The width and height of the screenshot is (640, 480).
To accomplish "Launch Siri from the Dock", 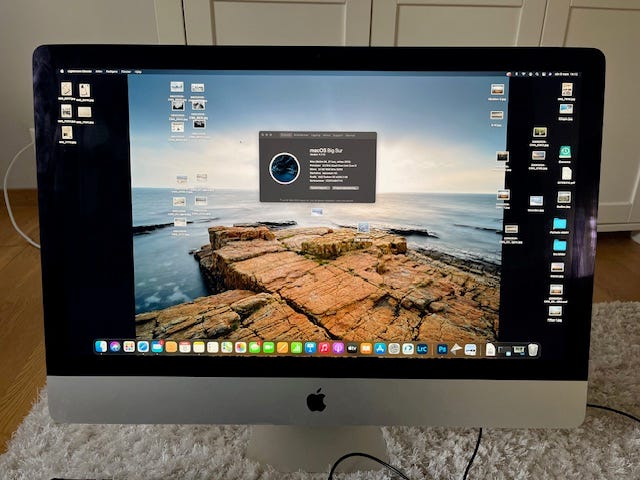I will (x=115, y=347).
